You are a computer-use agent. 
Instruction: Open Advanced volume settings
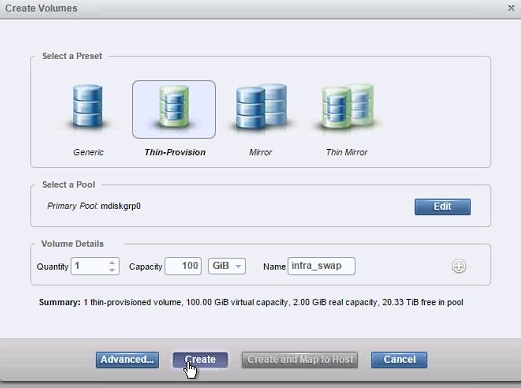click(x=127, y=360)
